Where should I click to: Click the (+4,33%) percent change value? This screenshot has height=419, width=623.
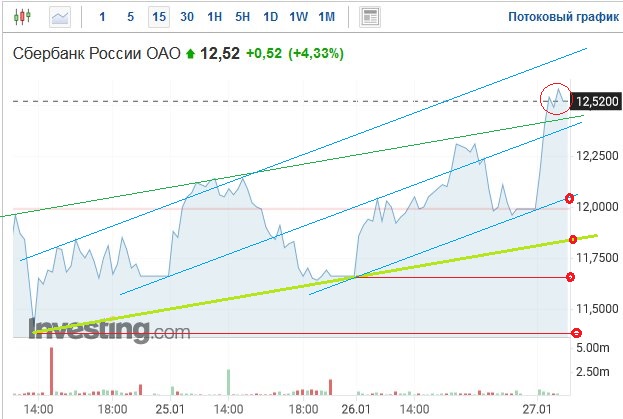click(x=316, y=53)
